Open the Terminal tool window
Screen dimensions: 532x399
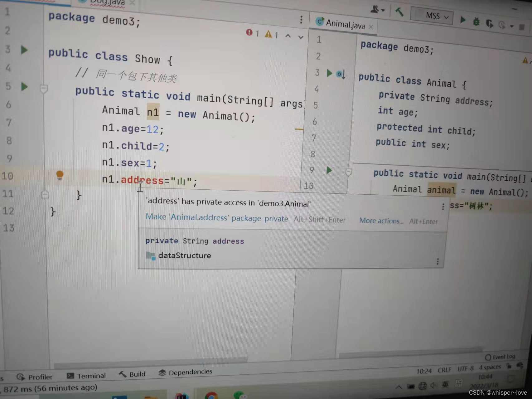[86, 376]
